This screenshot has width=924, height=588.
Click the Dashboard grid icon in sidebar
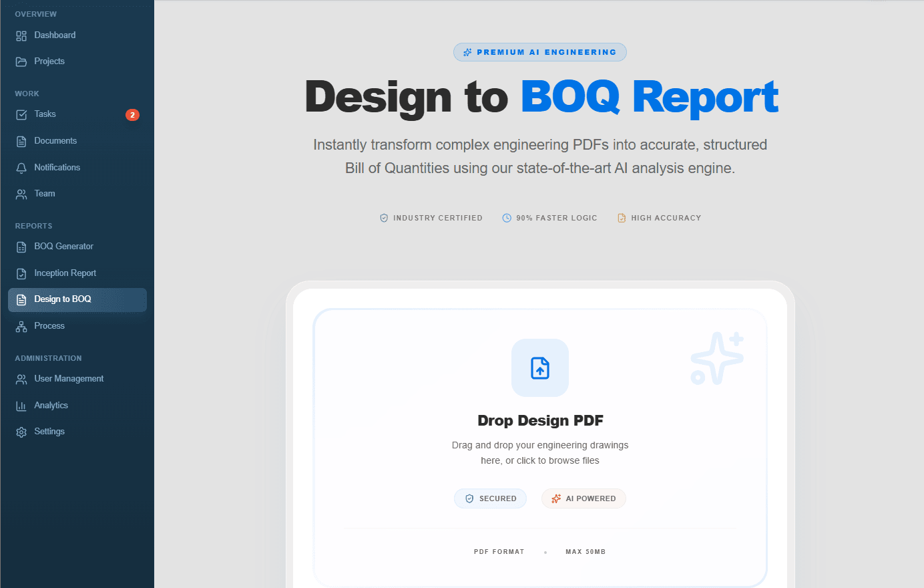tap(21, 35)
